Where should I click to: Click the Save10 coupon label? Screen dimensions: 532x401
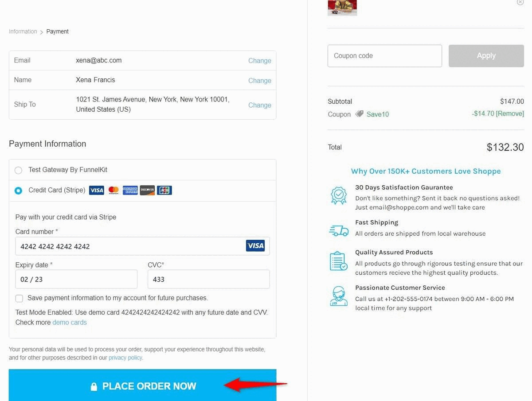point(378,114)
